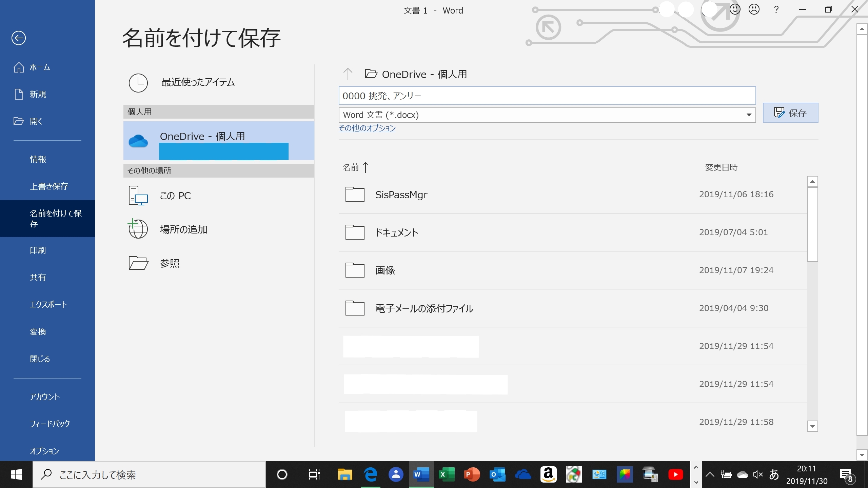This screenshot has height=488, width=868.
Task: Launch Edge browser from taskbar
Action: 371,475
